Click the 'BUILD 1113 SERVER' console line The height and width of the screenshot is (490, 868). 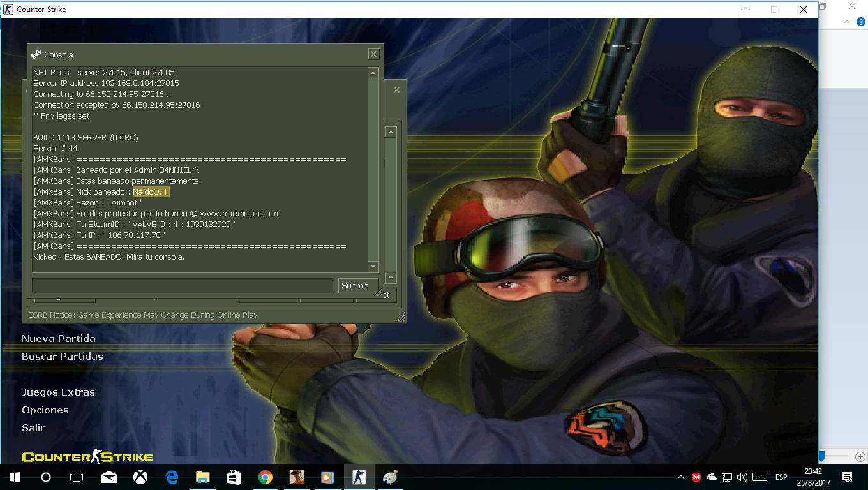[x=86, y=137]
